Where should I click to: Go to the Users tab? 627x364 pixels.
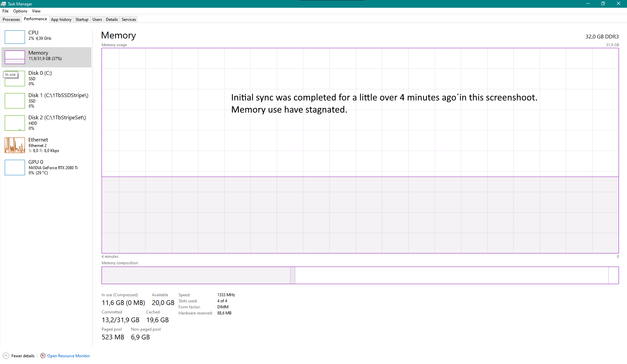pyautogui.click(x=97, y=20)
